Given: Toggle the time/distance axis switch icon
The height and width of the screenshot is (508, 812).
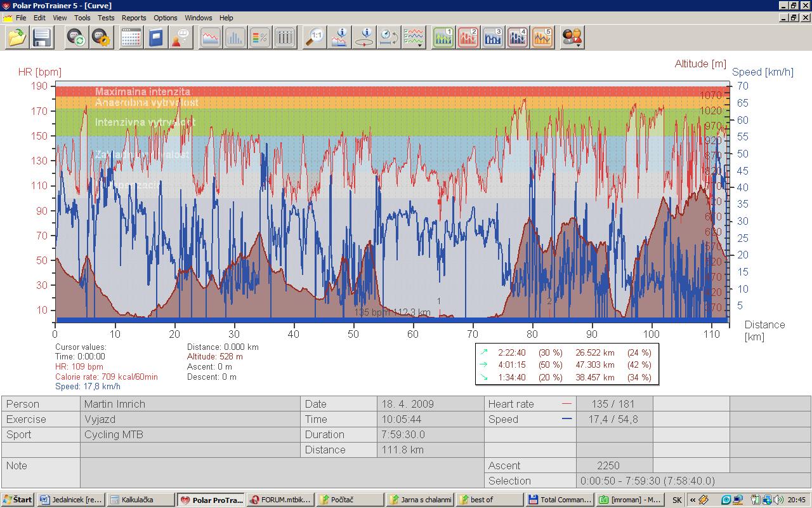Looking at the screenshot, I should tap(388, 38).
